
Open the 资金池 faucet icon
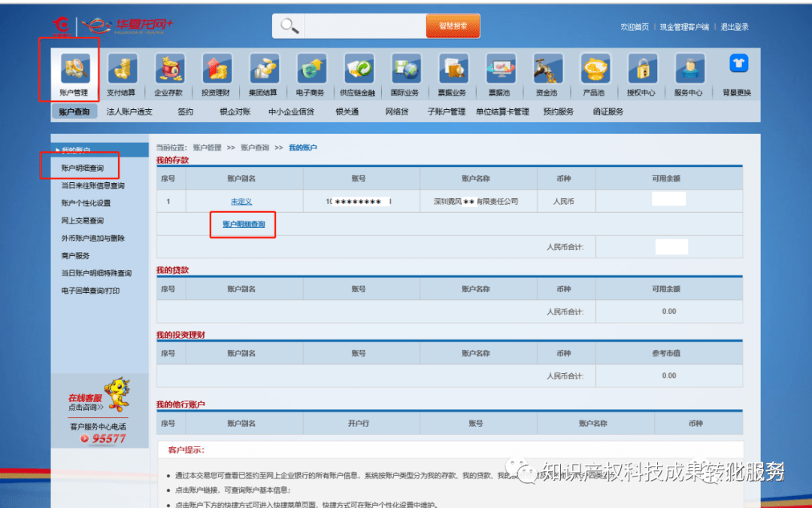tap(547, 74)
